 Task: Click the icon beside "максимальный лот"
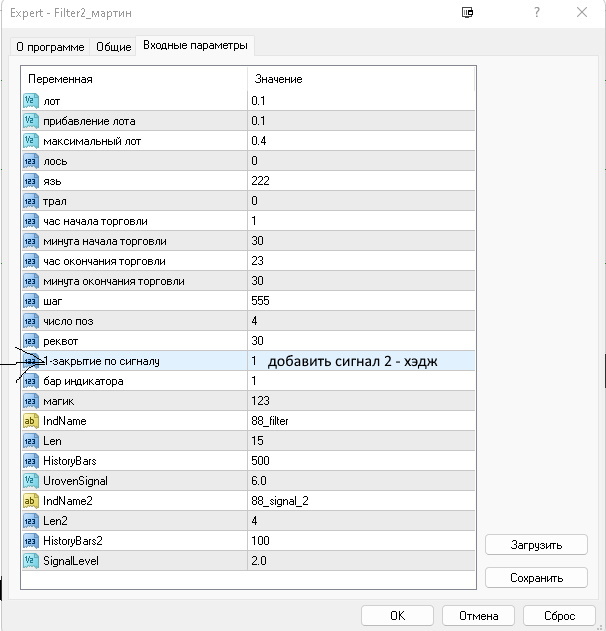click(30, 141)
